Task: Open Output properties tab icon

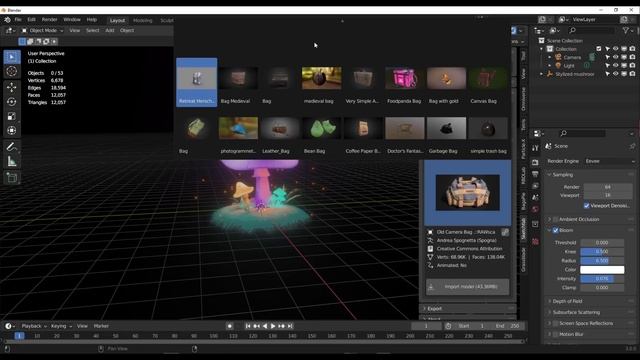Action: pos(535,174)
